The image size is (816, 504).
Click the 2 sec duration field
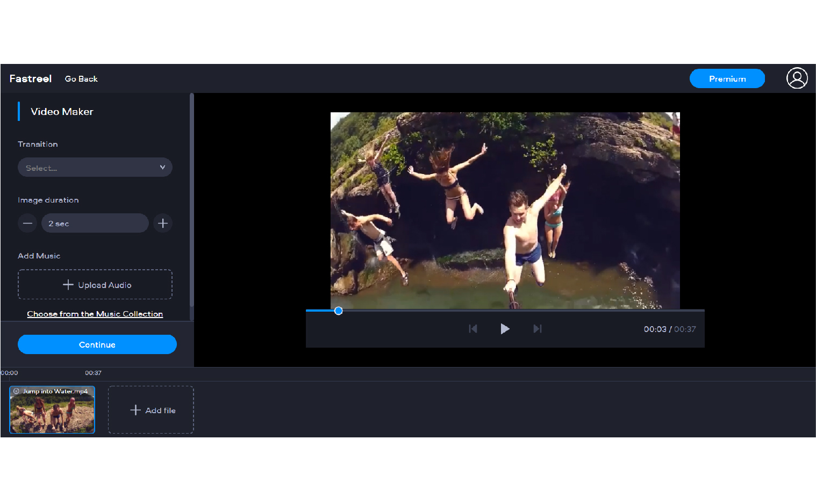coord(95,223)
